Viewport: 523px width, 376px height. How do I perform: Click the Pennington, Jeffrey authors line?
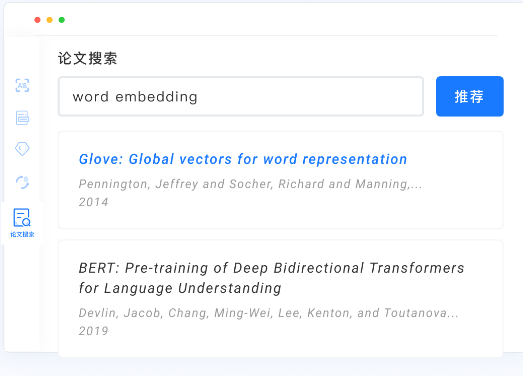click(x=250, y=184)
